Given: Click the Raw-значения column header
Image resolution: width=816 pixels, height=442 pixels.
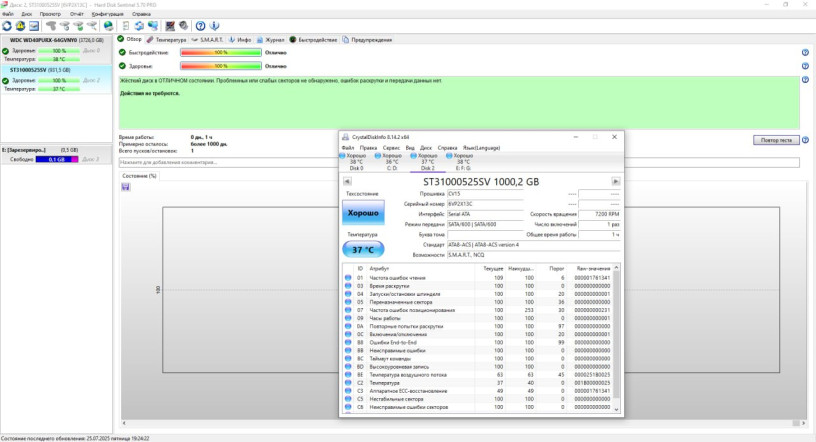Looking at the screenshot, I should click(x=593, y=269).
